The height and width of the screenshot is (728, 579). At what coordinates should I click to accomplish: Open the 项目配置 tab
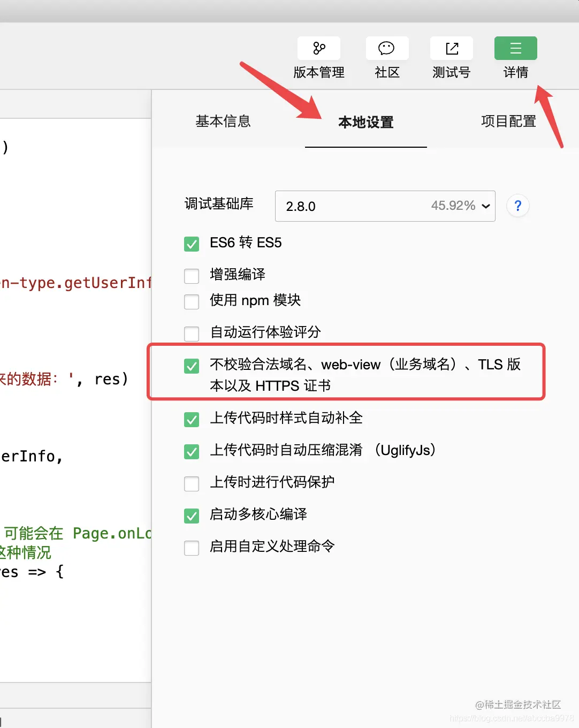tap(508, 122)
